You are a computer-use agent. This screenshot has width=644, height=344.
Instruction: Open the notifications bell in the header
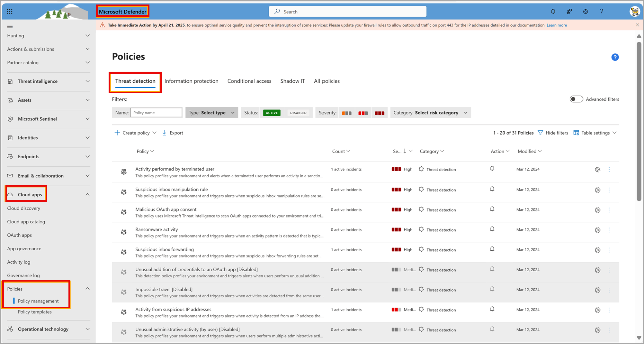pos(553,12)
